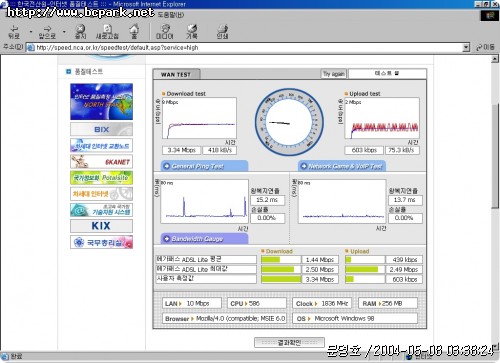
Task: Click the 메가패스 ADSL Lite 최대값 row label
Action: click(x=206, y=269)
